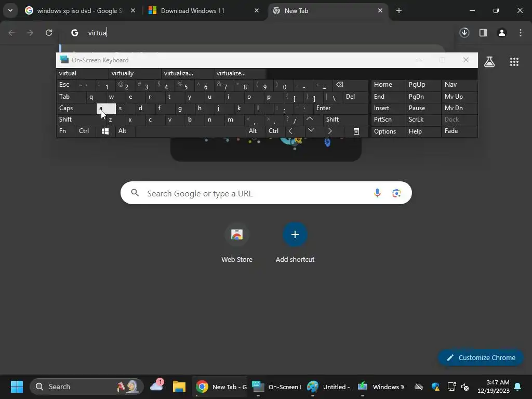Expand the tab search dropdown arrow
This screenshot has width=532, height=399.
coord(10,10)
